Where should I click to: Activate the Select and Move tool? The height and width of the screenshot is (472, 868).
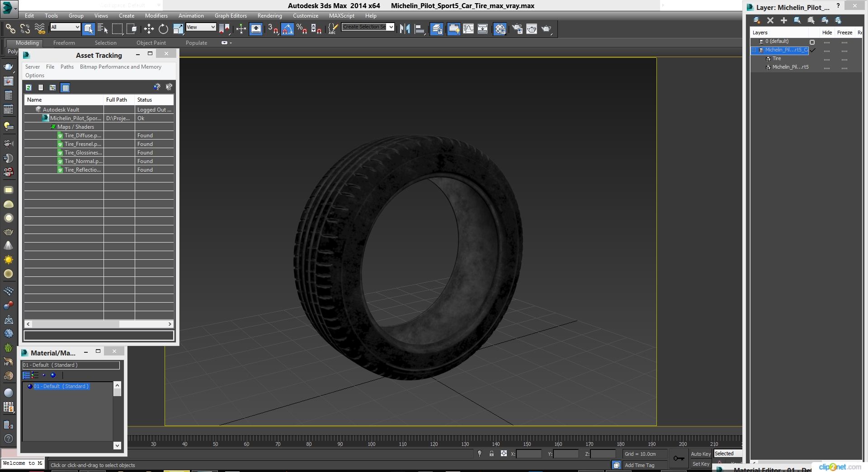(149, 29)
